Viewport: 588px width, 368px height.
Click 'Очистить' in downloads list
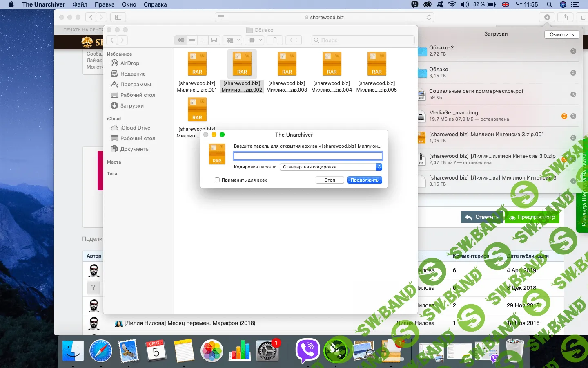(561, 34)
